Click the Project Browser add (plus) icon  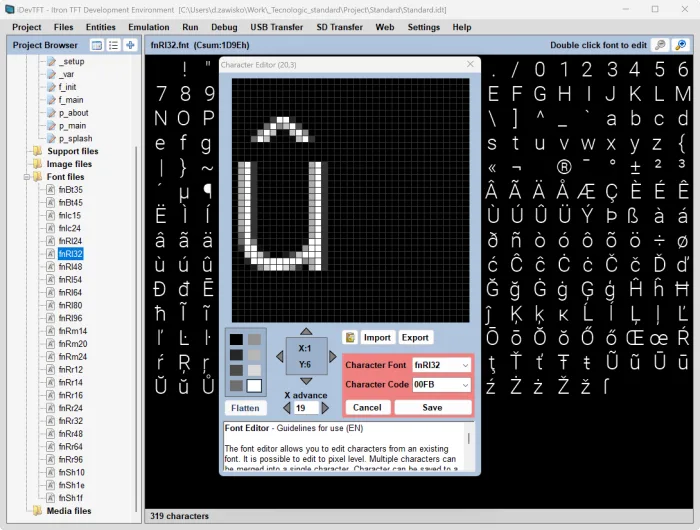click(130, 45)
